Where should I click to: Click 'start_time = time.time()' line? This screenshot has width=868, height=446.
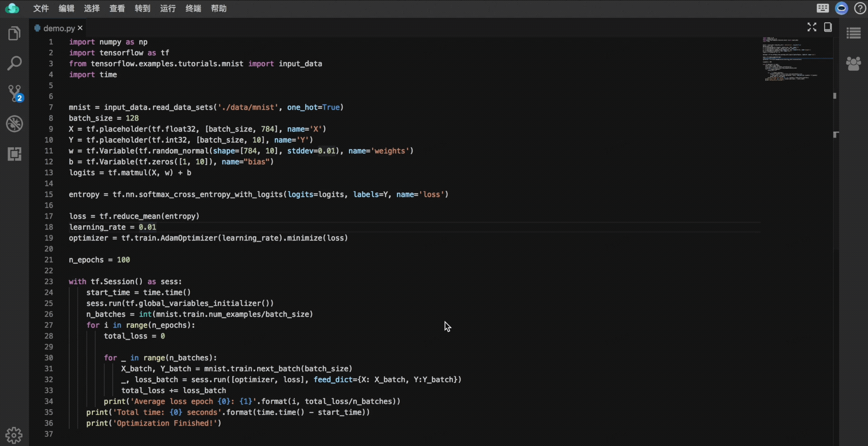click(139, 292)
